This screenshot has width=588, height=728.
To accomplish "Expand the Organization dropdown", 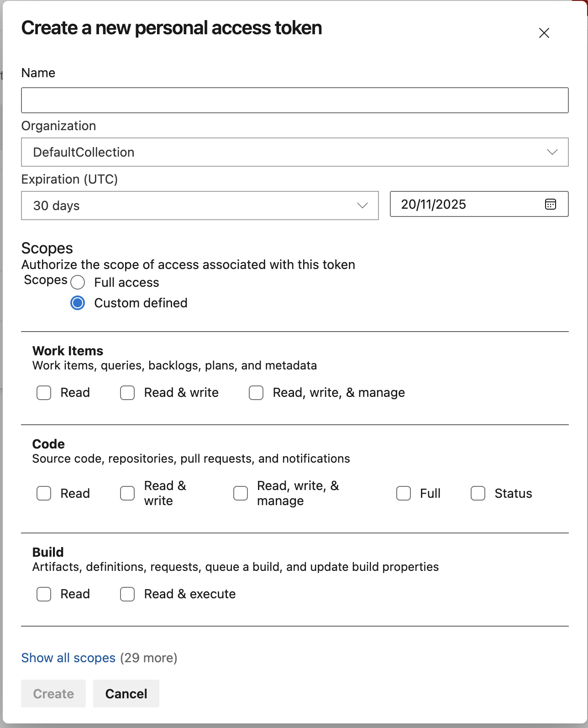I will point(294,152).
